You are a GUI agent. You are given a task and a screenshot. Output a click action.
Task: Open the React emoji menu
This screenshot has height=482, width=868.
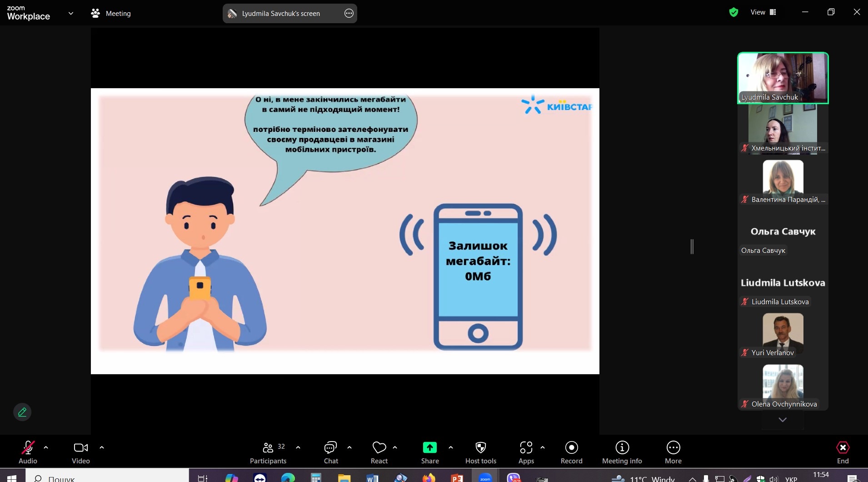(x=379, y=452)
